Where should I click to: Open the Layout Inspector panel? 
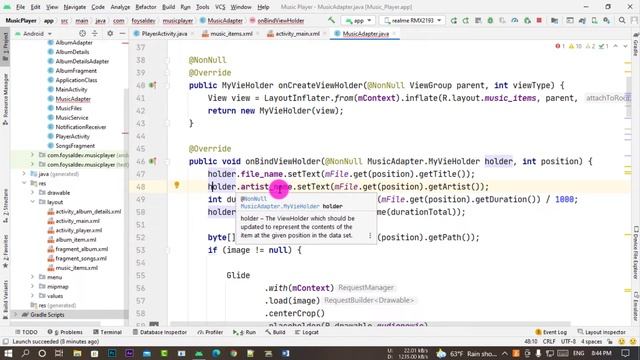coord(602,332)
